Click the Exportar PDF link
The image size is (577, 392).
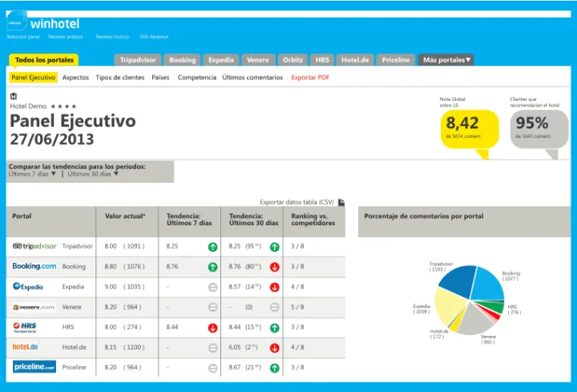[x=310, y=78]
